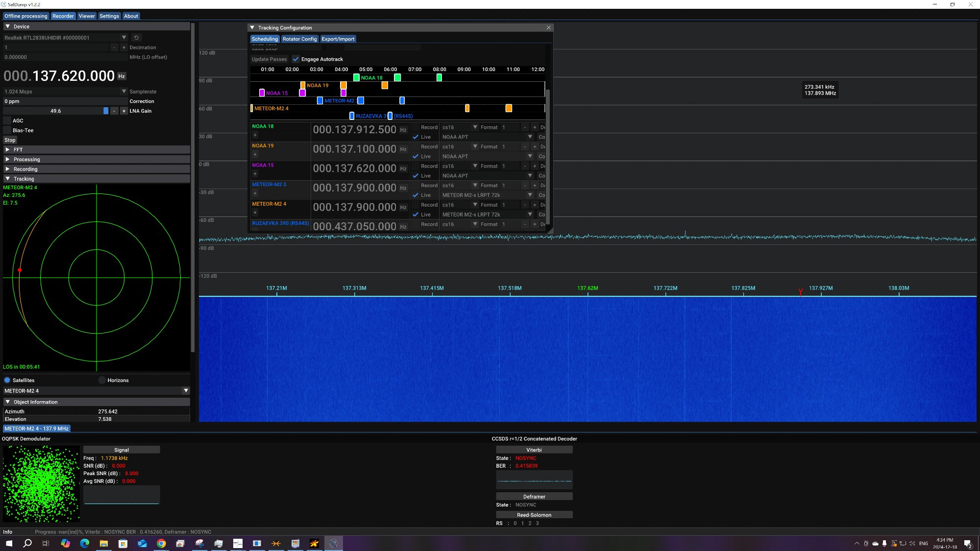Launch Microsoft Edge from the taskbar

(x=85, y=543)
